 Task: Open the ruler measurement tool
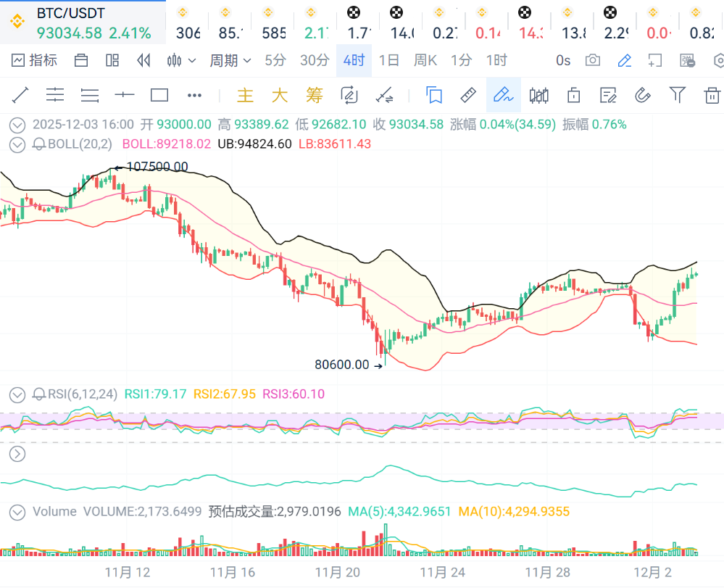468,95
